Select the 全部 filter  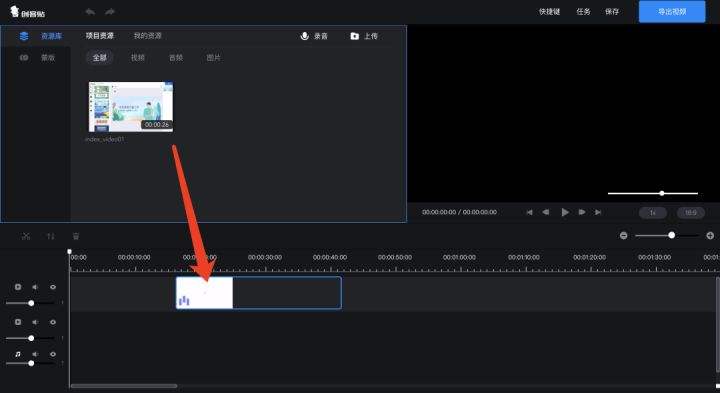tap(100, 57)
